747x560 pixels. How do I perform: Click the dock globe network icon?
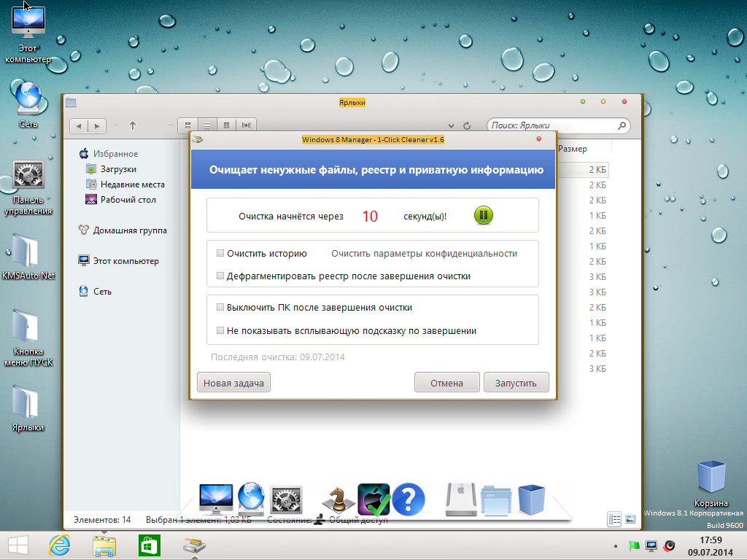click(x=251, y=499)
